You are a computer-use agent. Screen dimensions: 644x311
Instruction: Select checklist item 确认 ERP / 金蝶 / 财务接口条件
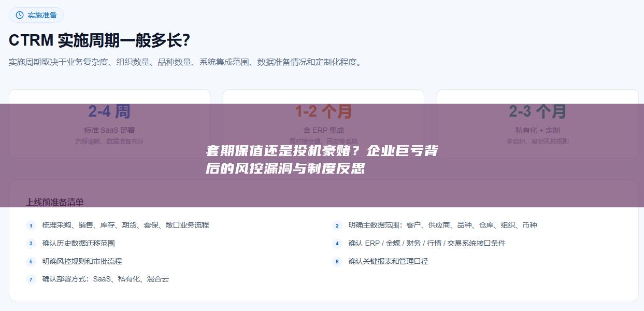pos(426,243)
